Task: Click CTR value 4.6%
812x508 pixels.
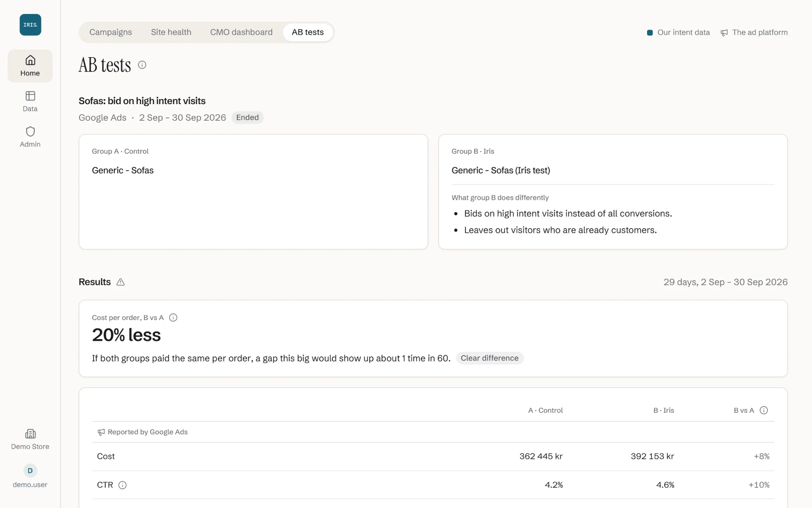Action: [665, 485]
